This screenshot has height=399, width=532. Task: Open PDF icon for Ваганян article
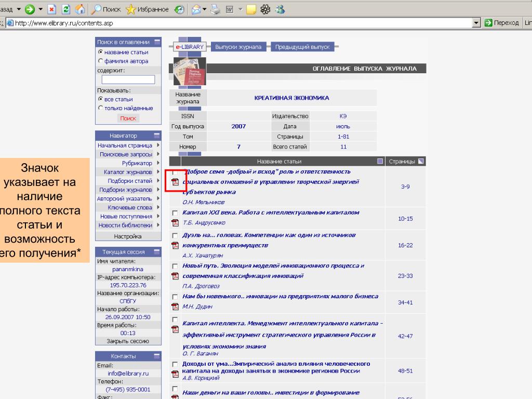pos(175,329)
